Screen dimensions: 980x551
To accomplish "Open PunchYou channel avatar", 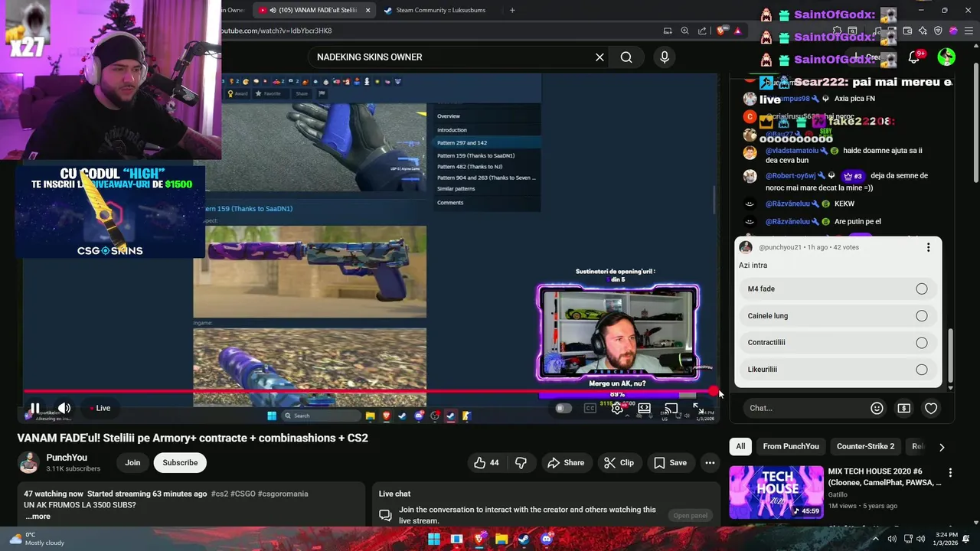I will pos(29,462).
